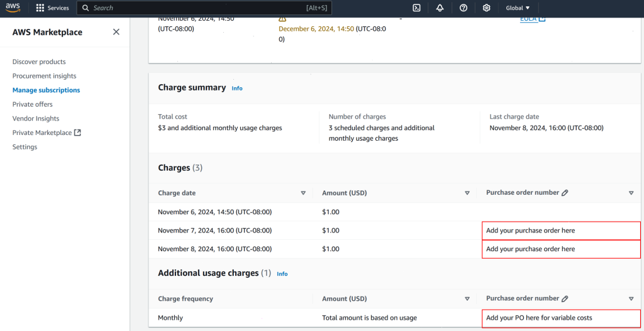The height and width of the screenshot is (331, 644).
Task: Sort Charges table Amount (USD) column arrow
Action: pos(467,193)
